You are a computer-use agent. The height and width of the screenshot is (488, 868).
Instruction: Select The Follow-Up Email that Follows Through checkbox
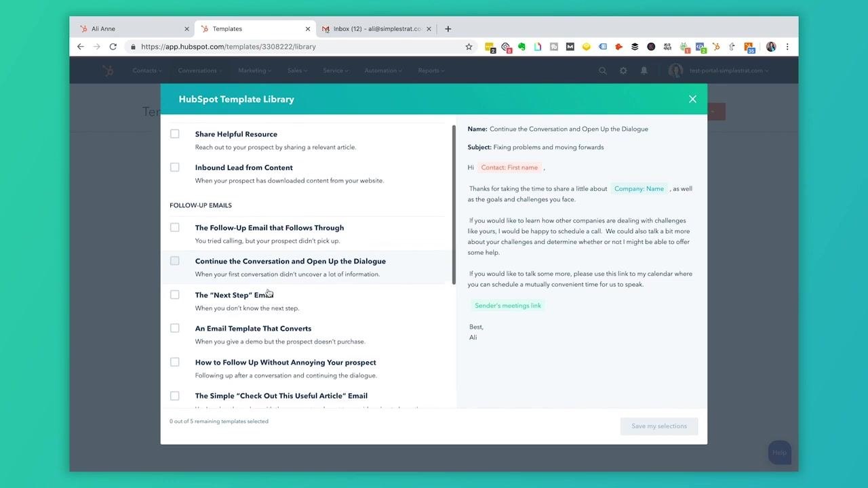175,228
